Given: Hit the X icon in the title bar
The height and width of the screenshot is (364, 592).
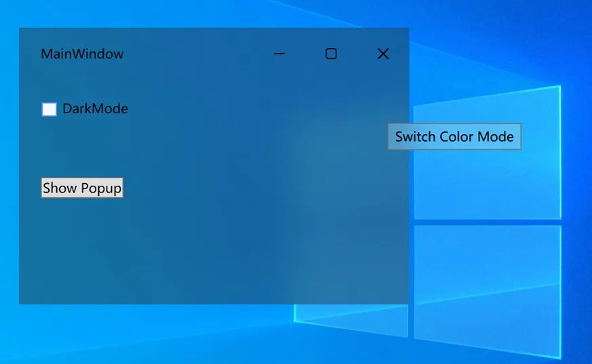Looking at the screenshot, I should tap(383, 54).
